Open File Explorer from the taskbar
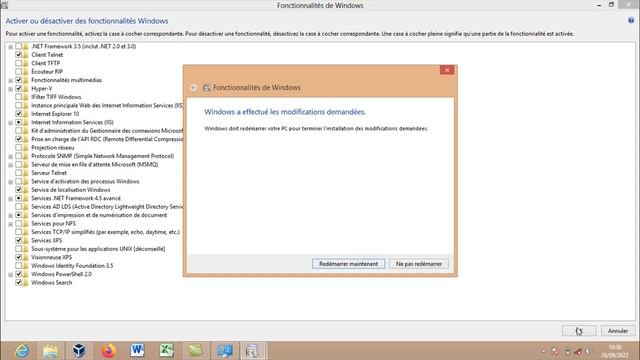This screenshot has height=360, width=640. 51,351
